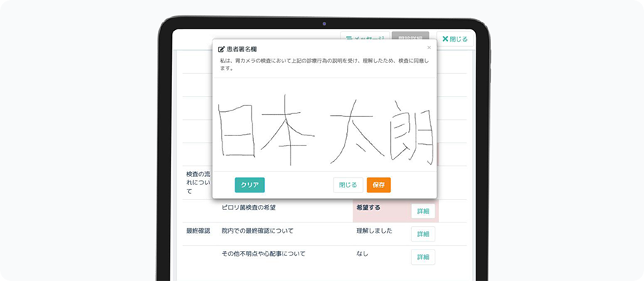
Task: Open 詳細 for その他不明点や心配事について row
Action: click(x=423, y=257)
